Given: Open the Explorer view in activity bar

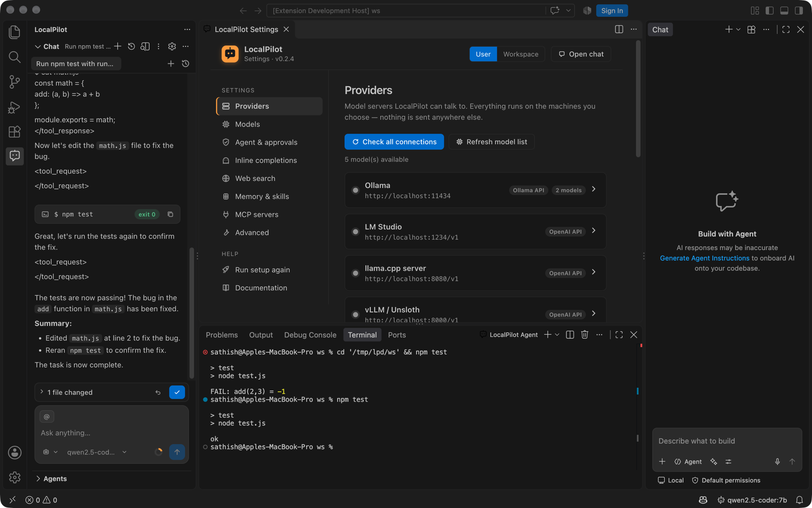Looking at the screenshot, I should (x=15, y=32).
